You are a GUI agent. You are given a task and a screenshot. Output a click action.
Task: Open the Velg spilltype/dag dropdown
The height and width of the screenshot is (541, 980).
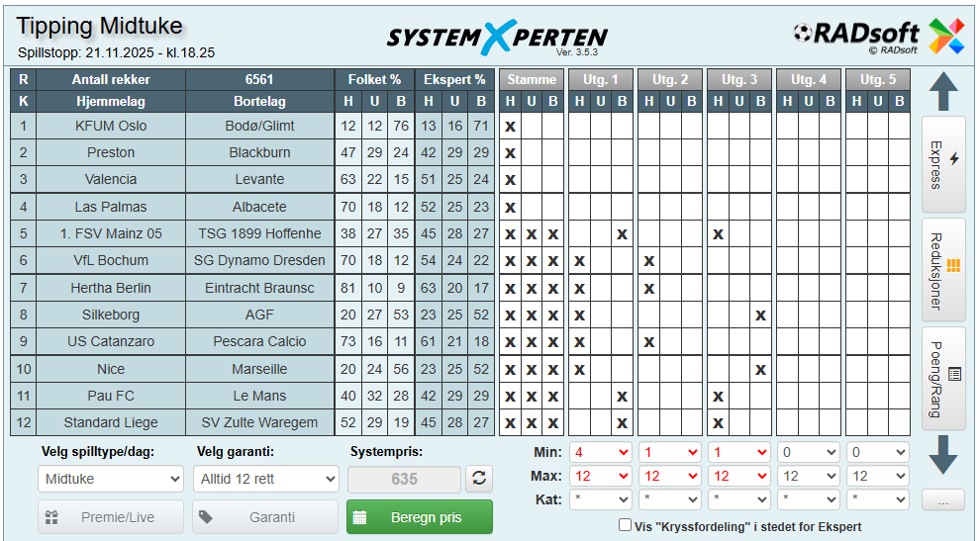111,479
